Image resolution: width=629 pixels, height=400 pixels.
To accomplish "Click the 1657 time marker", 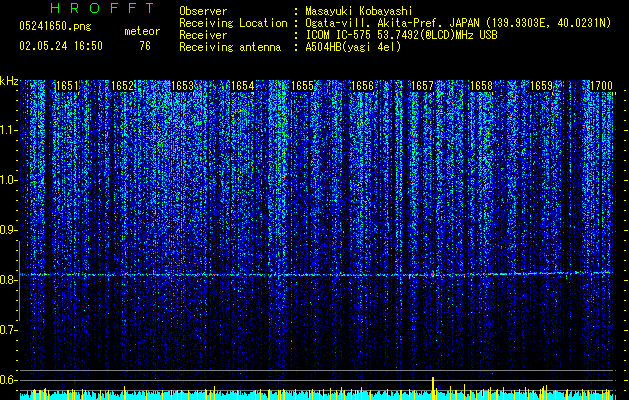I will pos(422,86).
